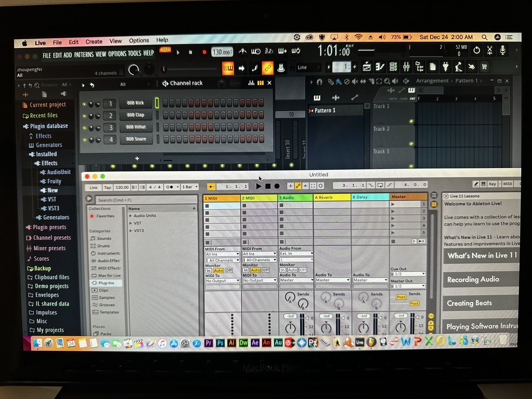Set 2 MIDI monitor to In
532x399 pixels.
coord(246,270)
